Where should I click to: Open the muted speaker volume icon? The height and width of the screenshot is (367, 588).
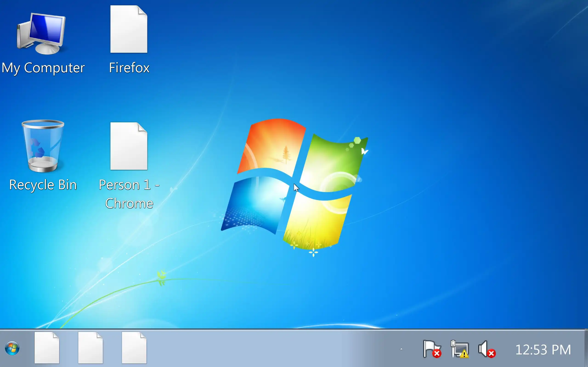(486, 349)
